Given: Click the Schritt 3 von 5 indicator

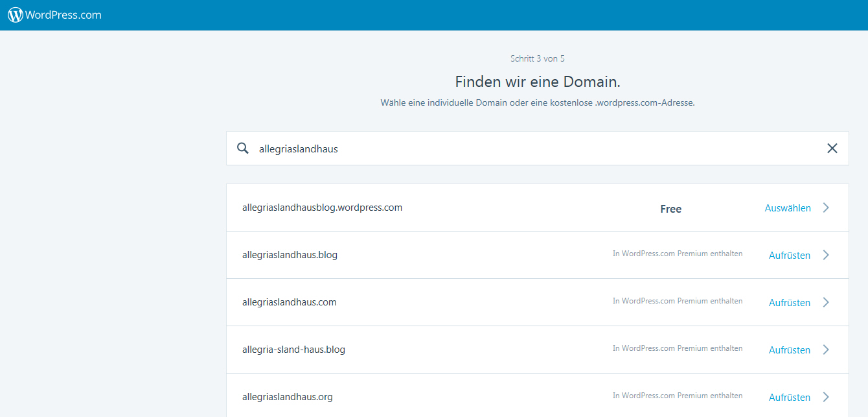Looking at the screenshot, I should [x=538, y=58].
